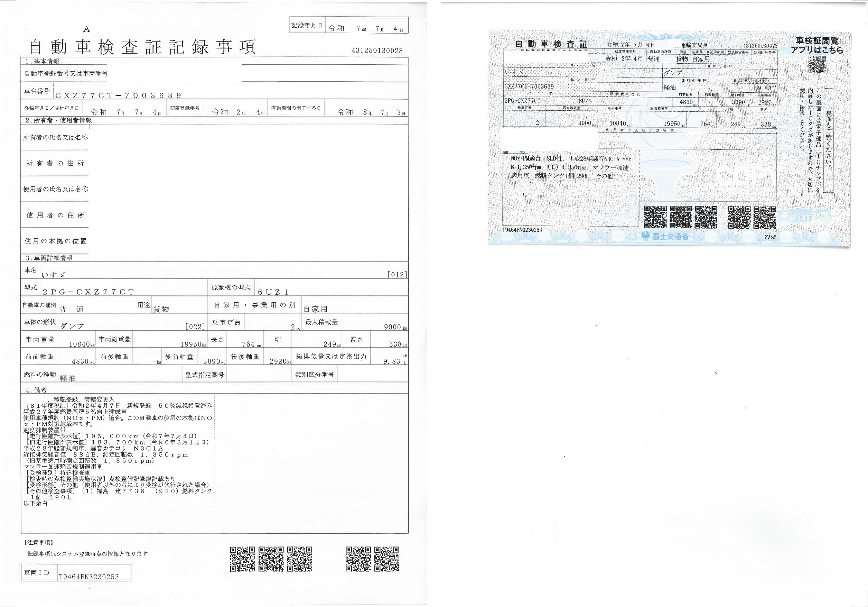
Task: Click the 前後軸重 label on the record sheet
Action: pos(114,357)
